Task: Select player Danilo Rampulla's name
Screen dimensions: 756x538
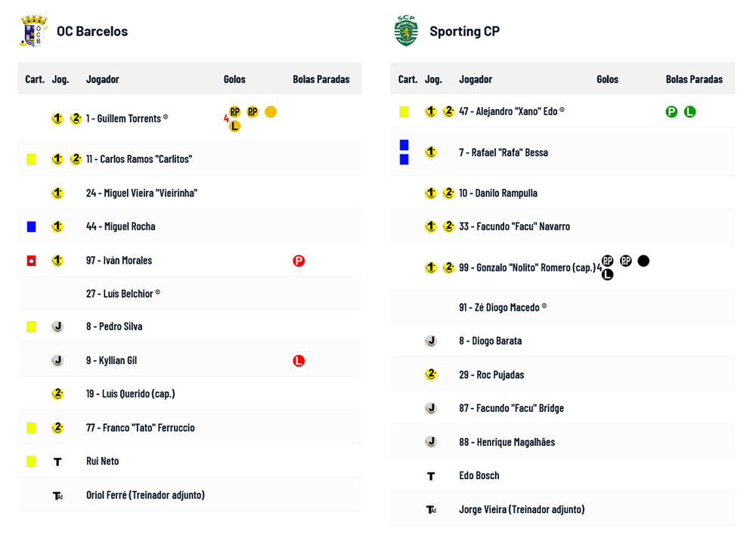Action: pyautogui.click(x=498, y=193)
